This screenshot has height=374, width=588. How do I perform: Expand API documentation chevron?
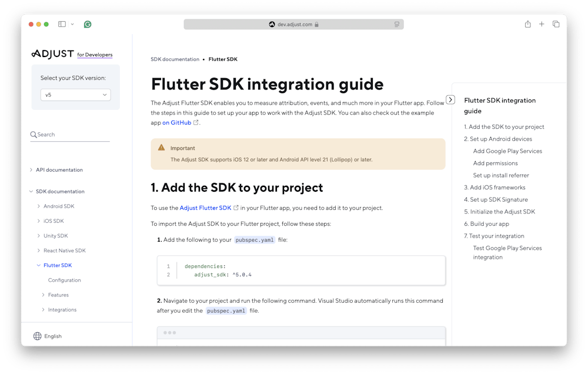click(x=31, y=170)
